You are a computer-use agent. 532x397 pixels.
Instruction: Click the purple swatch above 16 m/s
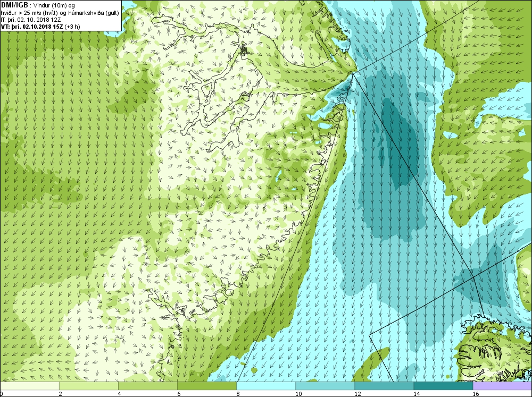tap(502, 386)
